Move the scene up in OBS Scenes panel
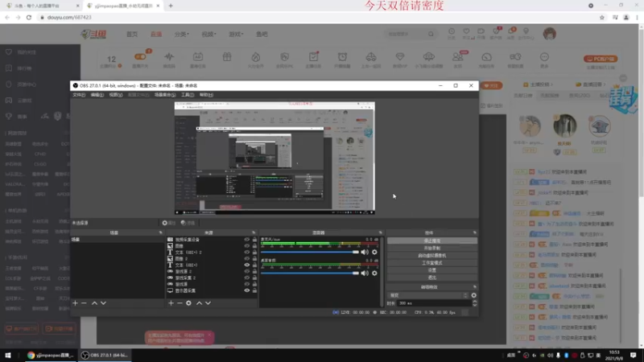 tap(94, 303)
